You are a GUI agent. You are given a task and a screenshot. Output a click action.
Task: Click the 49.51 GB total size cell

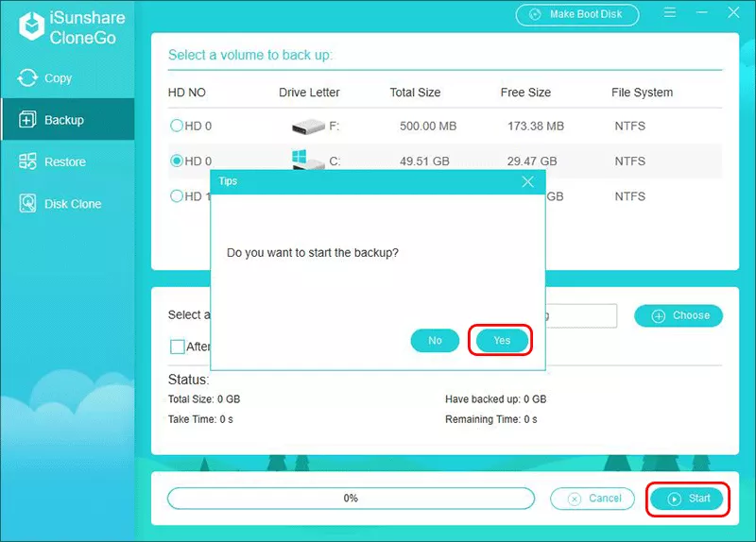[x=424, y=161]
